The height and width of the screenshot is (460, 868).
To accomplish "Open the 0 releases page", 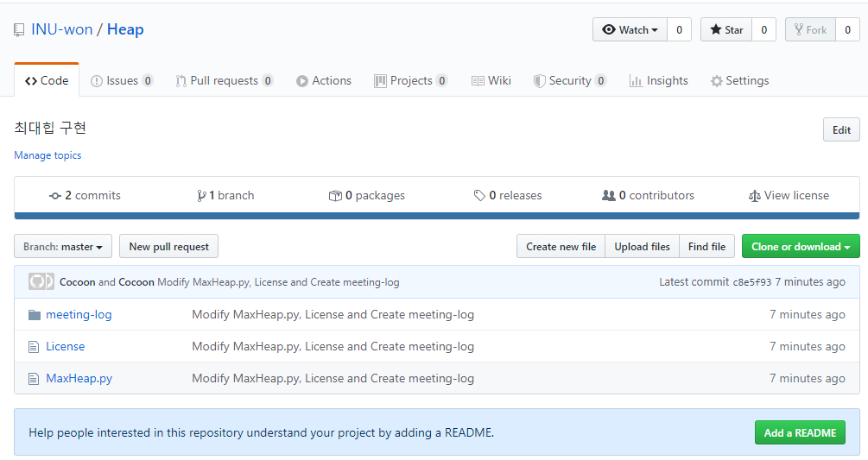I will (x=508, y=195).
